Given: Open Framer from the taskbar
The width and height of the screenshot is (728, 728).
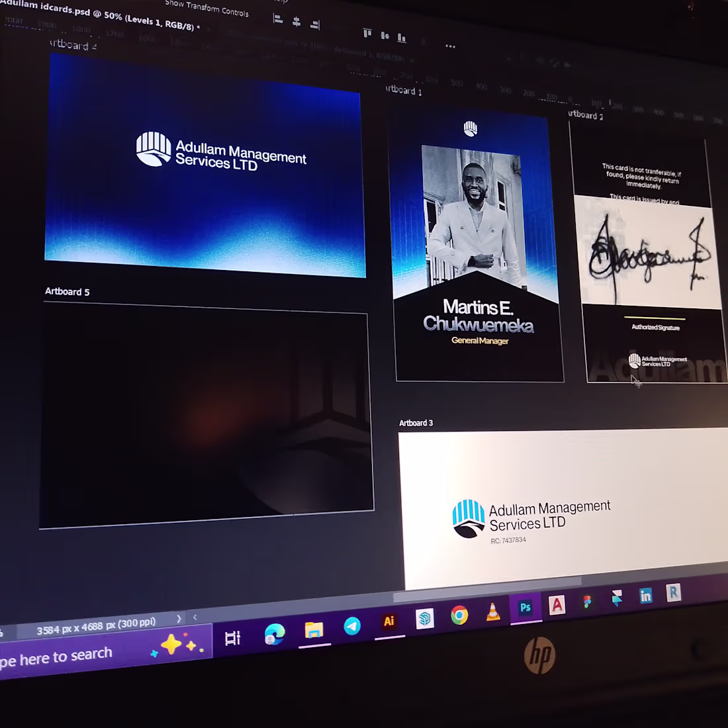Looking at the screenshot, I should click(x=617, y=598).
